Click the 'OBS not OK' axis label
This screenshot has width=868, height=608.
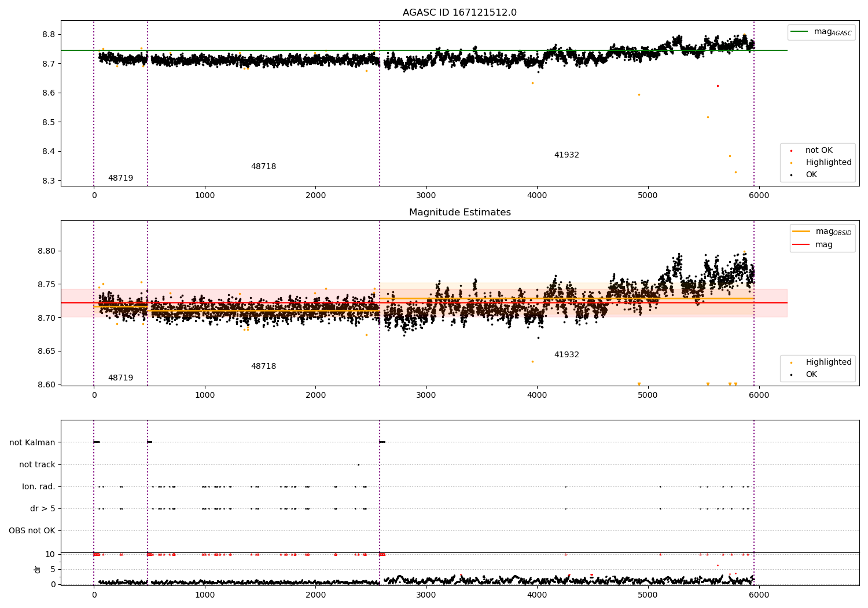pyautogui.click(x=32, y=530)
